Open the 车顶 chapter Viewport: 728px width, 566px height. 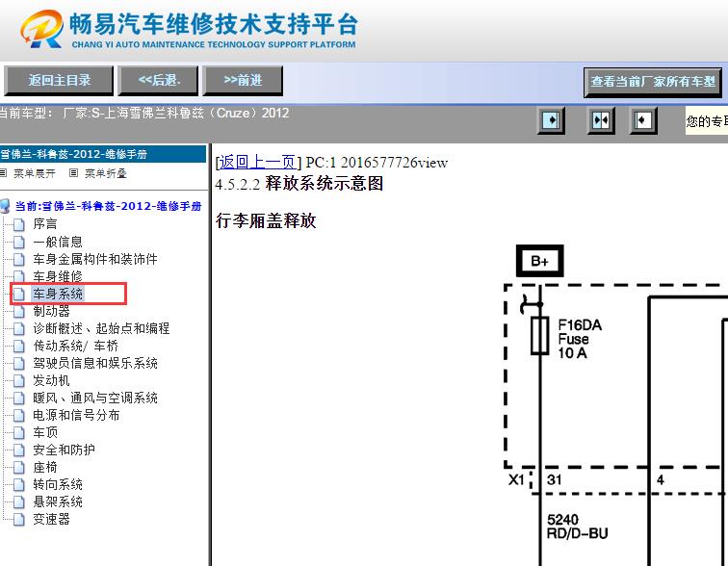[45, 432]
